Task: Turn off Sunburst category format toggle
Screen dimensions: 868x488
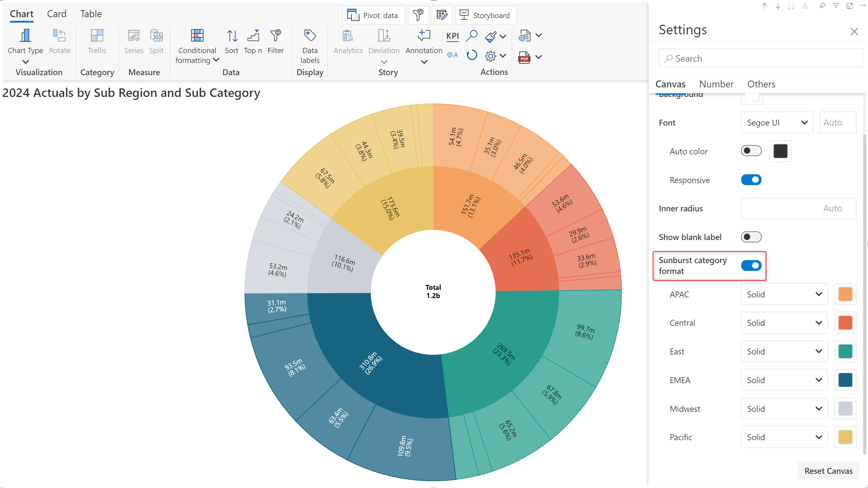Action: pyautogui.click(x=751, y=266)
